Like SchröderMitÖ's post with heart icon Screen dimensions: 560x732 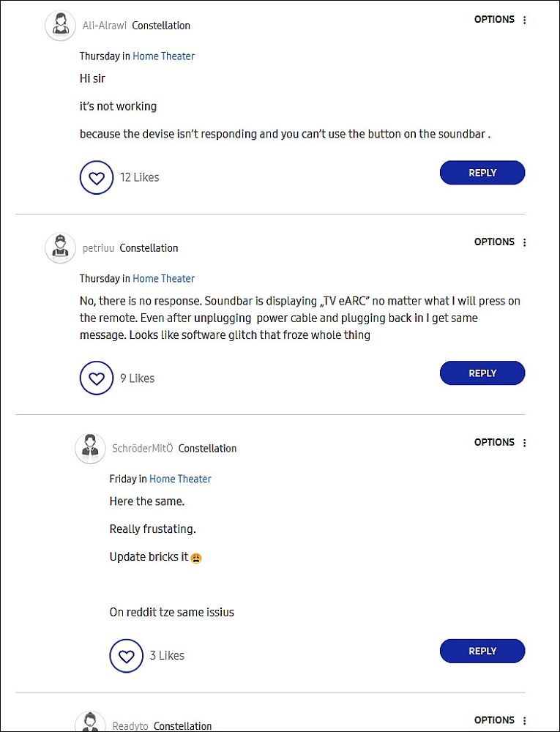pyautogui.click(x=127, y=656)
